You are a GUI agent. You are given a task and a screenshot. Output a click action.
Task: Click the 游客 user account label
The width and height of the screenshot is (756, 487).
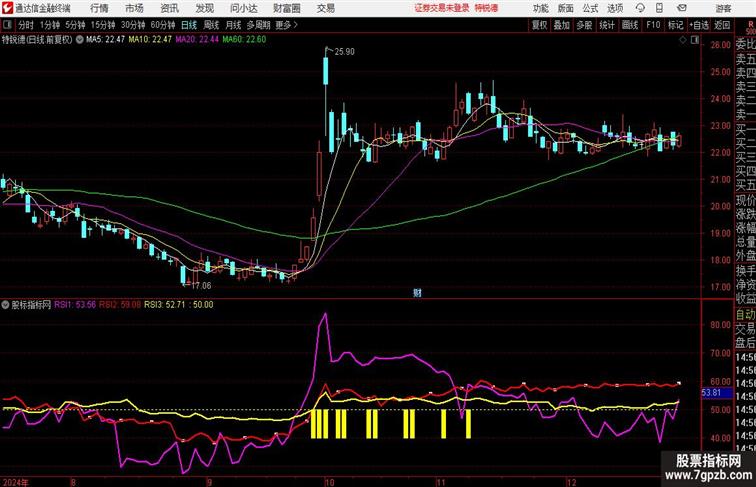point(723,8)
